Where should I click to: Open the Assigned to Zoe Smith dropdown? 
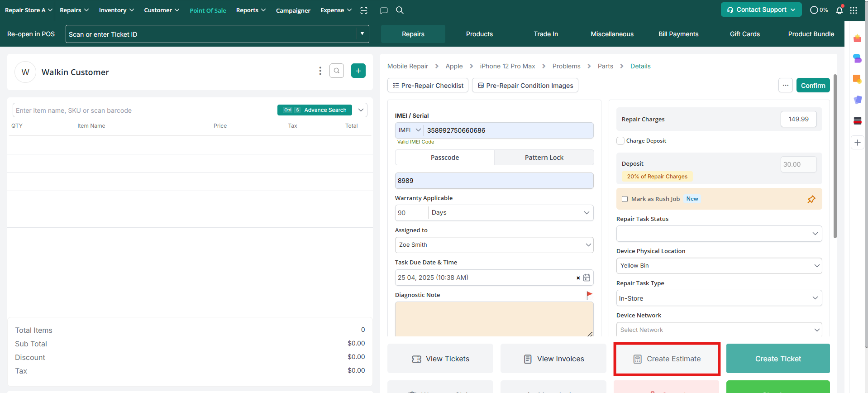[494, 245]
